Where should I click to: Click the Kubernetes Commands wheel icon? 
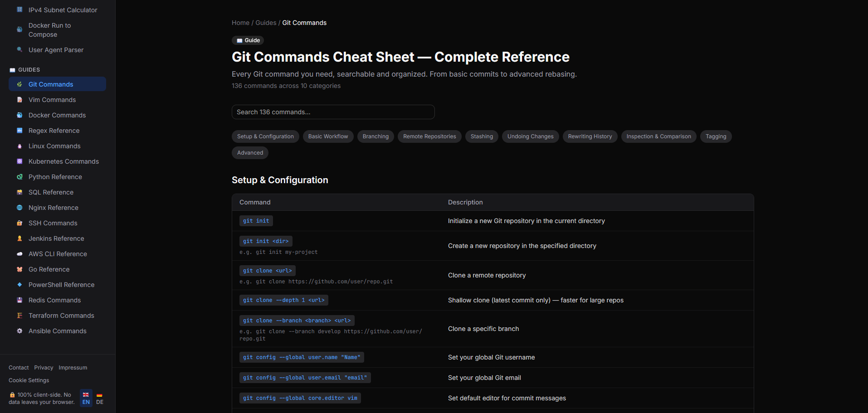point(19,161)
